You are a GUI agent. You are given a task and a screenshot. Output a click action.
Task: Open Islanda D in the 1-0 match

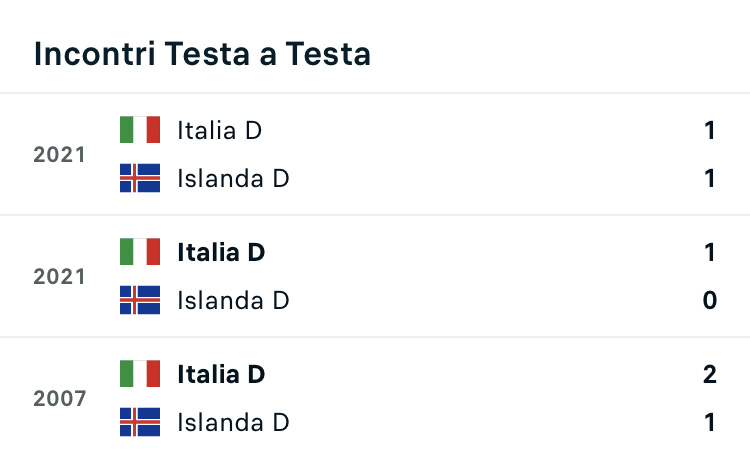(x=233, y=301)
